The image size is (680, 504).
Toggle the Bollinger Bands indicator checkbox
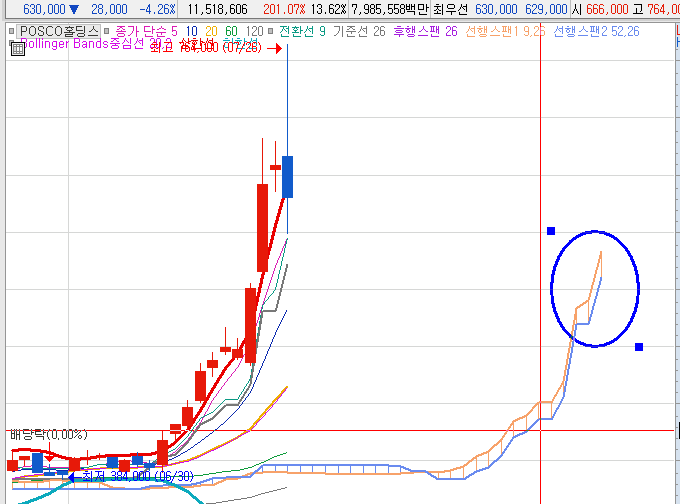[x=12, y=43]
